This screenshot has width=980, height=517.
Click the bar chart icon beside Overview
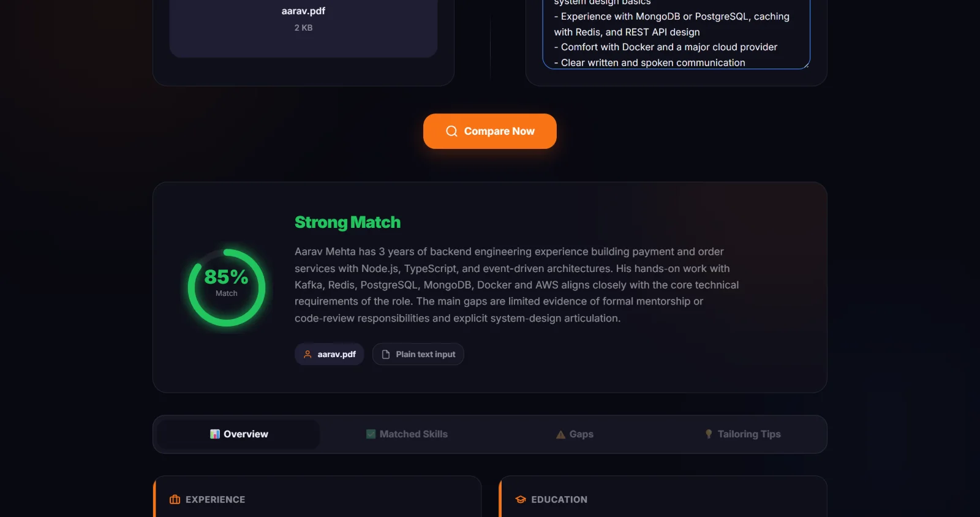[x=215, y=434]
